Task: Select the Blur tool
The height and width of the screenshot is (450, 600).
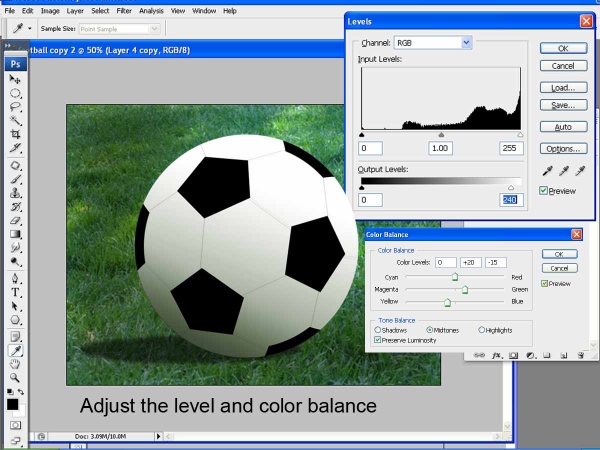Action: (15, 248)
